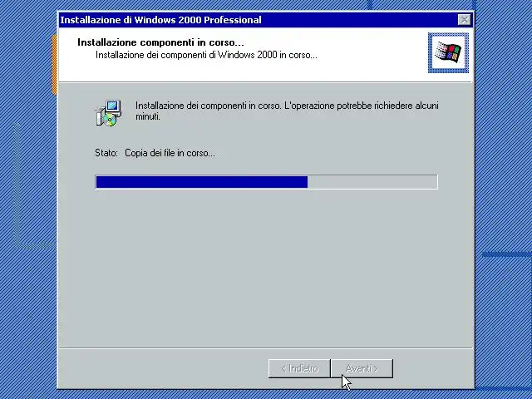Click the disabled Indietro button

coord(299,368)
